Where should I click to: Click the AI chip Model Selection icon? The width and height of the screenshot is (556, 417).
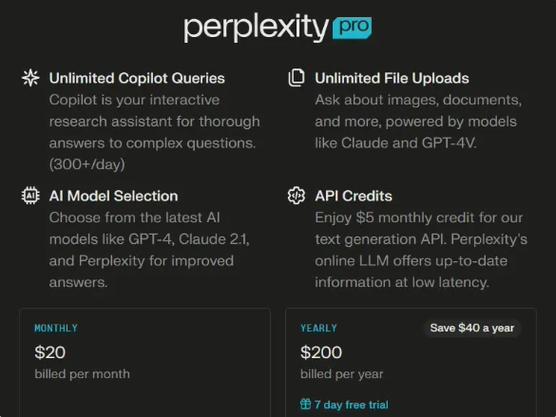pos(30,195)
